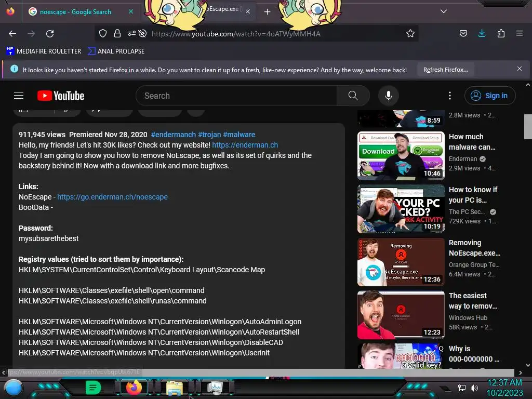Open the system monitor taskbar icon

click(x=215, y=388)
